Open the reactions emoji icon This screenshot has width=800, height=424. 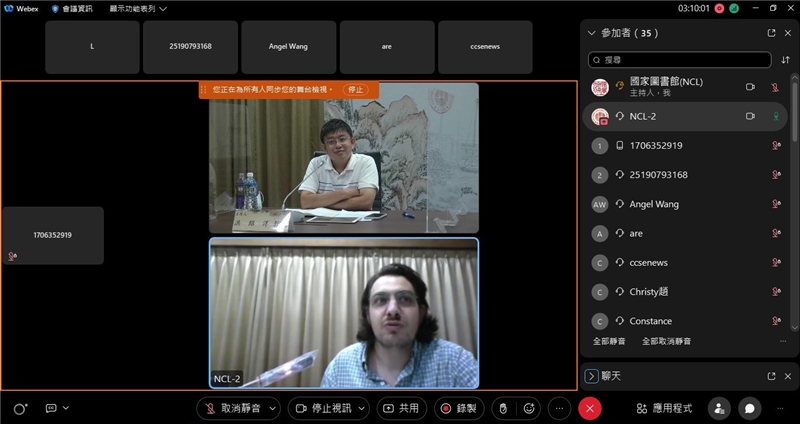(529, 408)
